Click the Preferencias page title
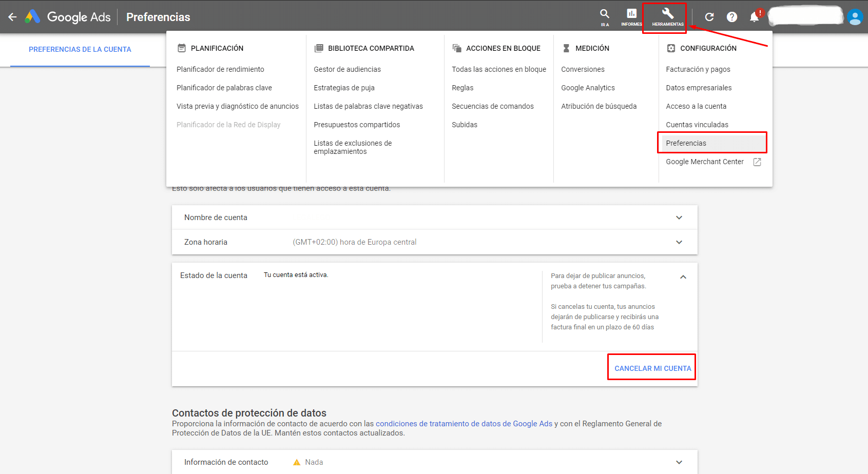Viewport: 868px width, 474px height. click(x=158, y=17)
